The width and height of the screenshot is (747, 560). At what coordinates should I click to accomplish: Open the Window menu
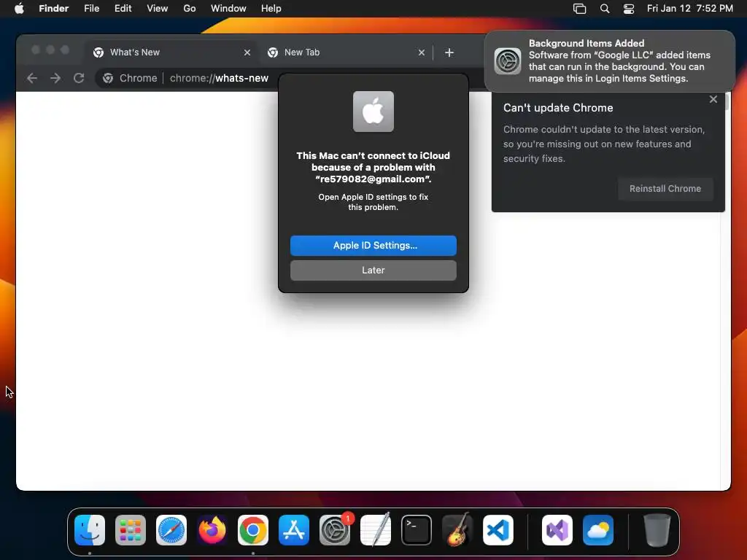pyautogui.click(x=228, y=9)
